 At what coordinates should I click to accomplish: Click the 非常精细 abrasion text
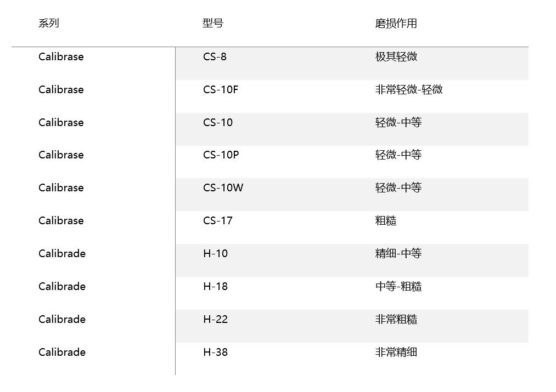(x=396, y=353)
